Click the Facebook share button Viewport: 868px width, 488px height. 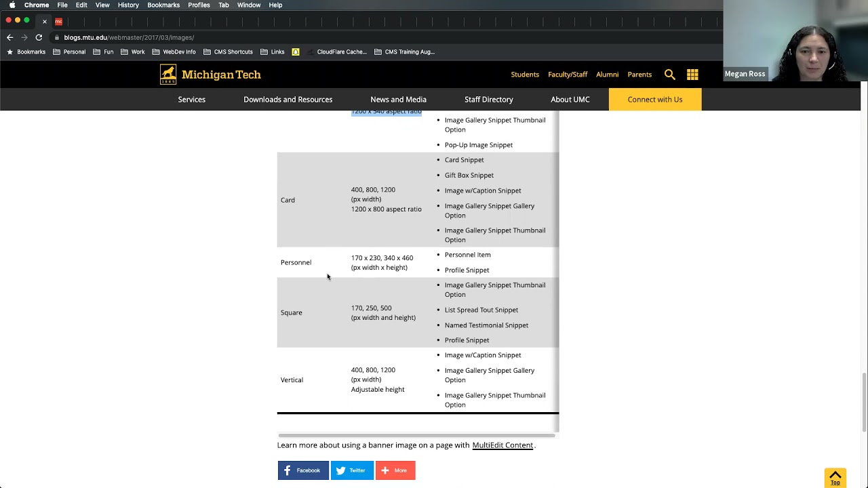pyautogui.click(x=303, y=470)
